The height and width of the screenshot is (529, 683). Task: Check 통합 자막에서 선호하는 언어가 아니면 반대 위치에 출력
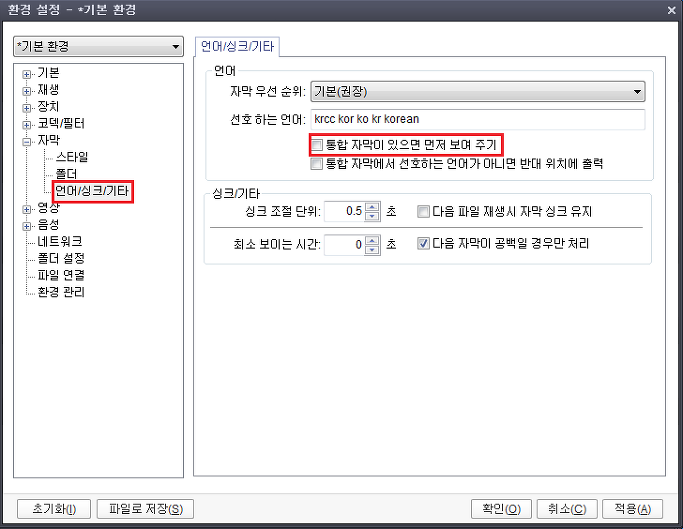pyautogui.click(x=317, y=164)
